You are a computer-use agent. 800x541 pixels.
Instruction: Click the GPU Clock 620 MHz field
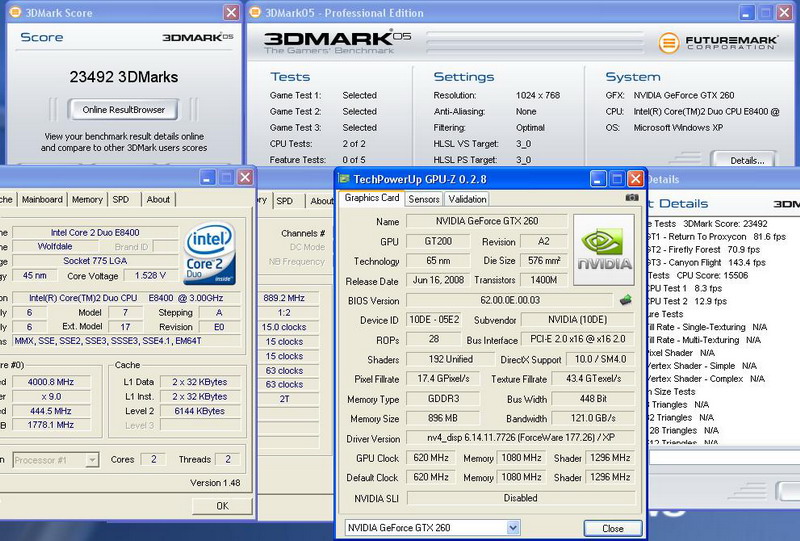[431, 458]
